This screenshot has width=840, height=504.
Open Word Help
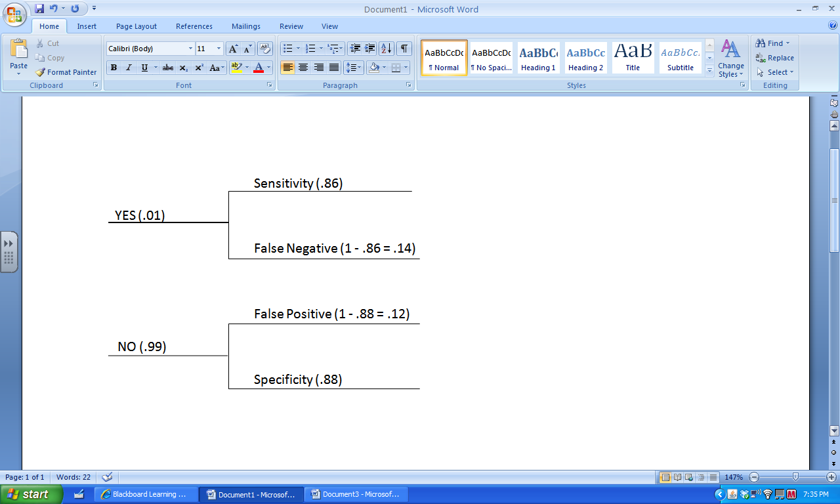833,26
